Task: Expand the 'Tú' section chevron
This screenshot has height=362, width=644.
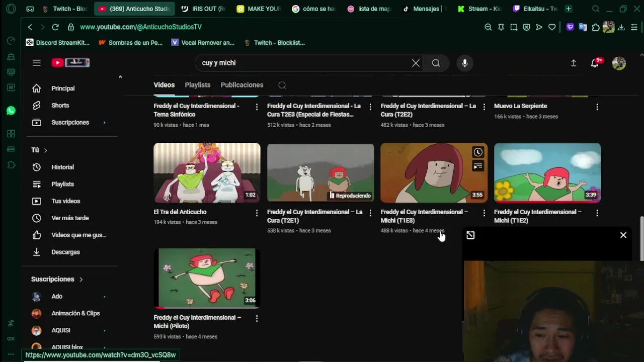Action: pos(45,150)
